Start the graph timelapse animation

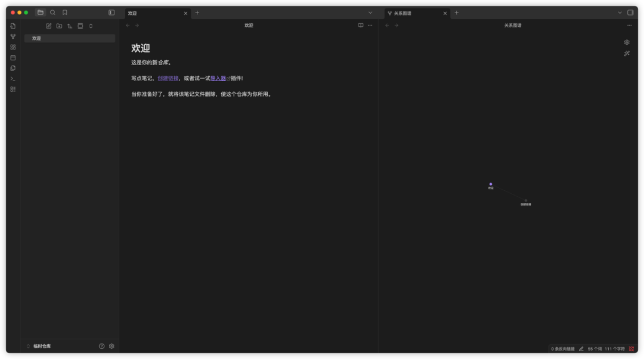[x=627, y=54]
